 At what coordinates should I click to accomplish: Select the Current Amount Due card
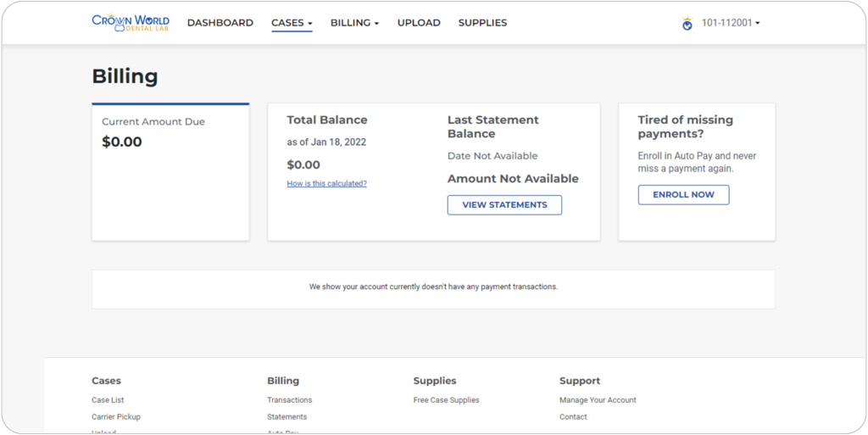(170, 172)
